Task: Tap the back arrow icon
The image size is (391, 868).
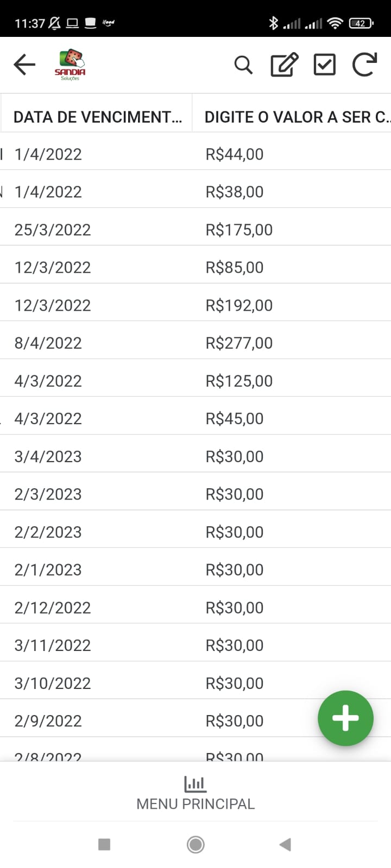Action: point(24,65)
